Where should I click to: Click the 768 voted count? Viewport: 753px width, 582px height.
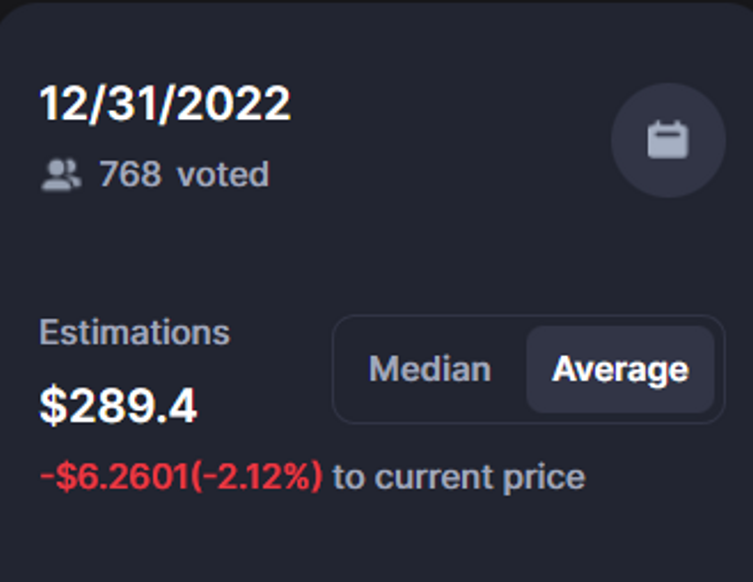(x=184, y=174)
